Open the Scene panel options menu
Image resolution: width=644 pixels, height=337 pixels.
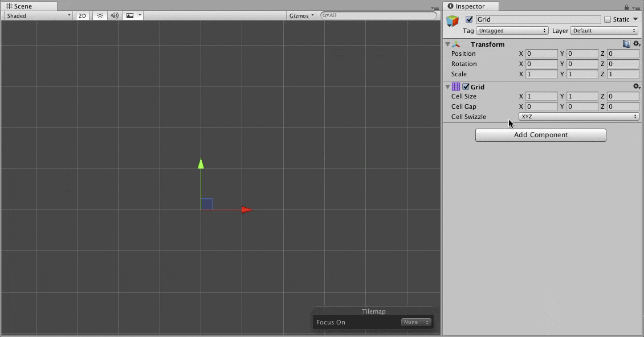pyautogui.click(x=435, y=8)
